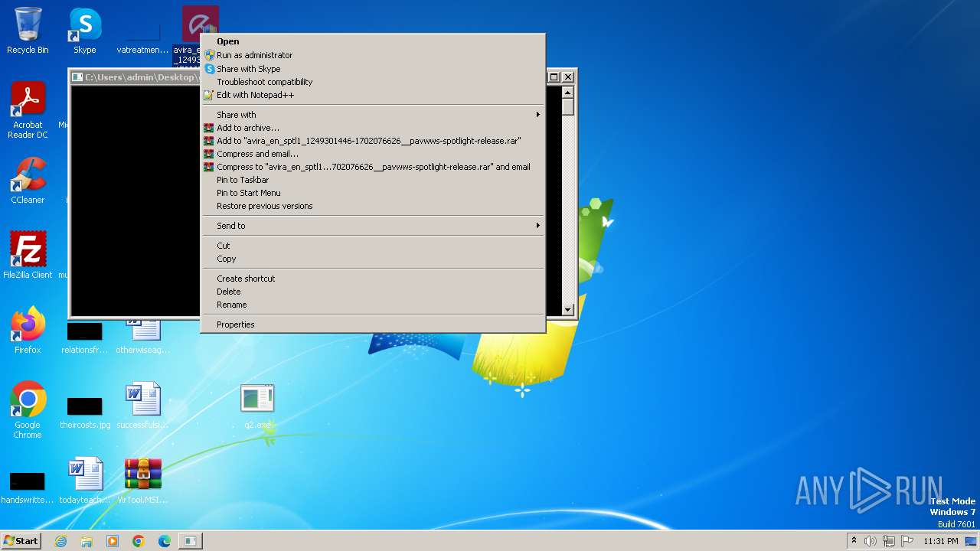The height and width of the screenshot is (551, 980).
Task: Choose Troubleshoot compatibility
Action: [373, 82]
